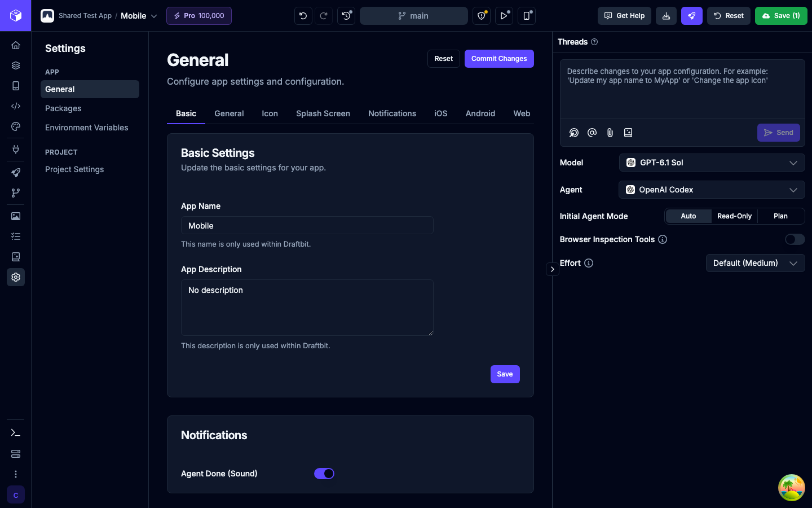Open the Android tab
Image resolution: width=812 pixels, height=508 pixels.
(480, 113)
